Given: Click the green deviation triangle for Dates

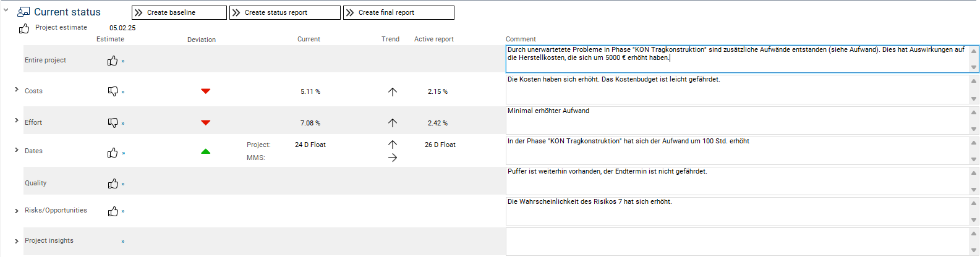Looking at the screenshot, I should click(x=206, y=151).
